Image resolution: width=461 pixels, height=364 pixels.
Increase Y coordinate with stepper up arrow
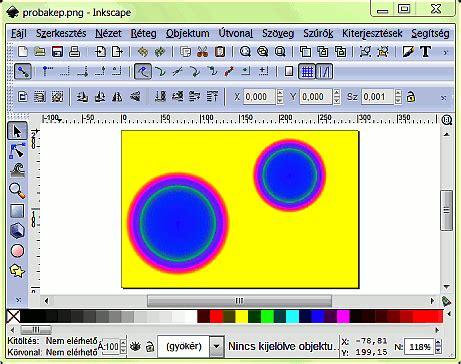click(337, 93)
